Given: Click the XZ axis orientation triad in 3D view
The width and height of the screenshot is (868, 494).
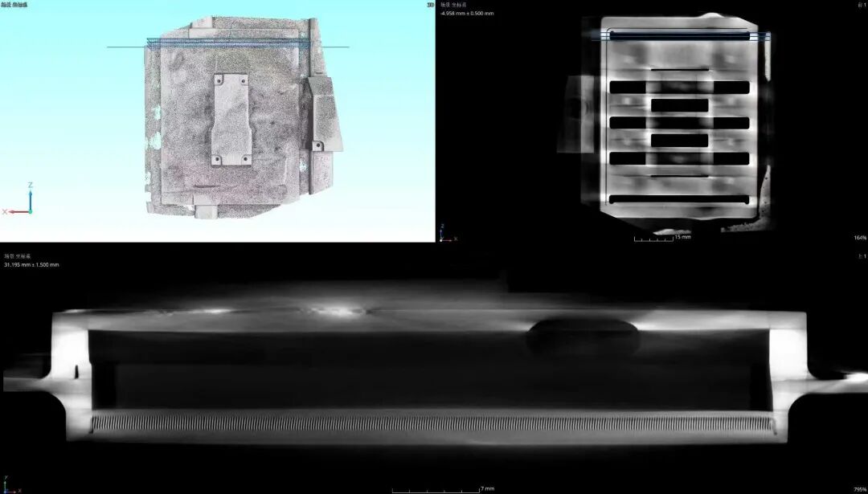Looking at the screenshot, I should coord(18,198).
